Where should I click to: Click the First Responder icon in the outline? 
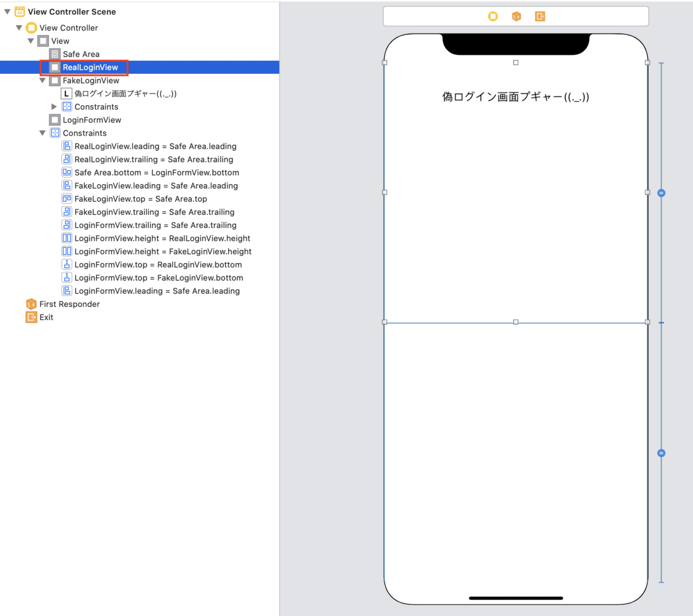tap(31, 304)
